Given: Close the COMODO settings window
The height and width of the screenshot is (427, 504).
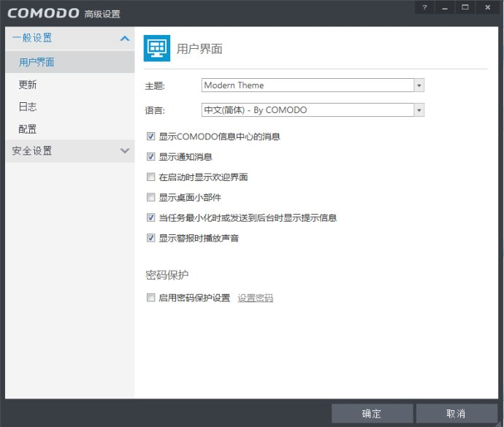Looking at the screenshot, I should tap(488, 7).
